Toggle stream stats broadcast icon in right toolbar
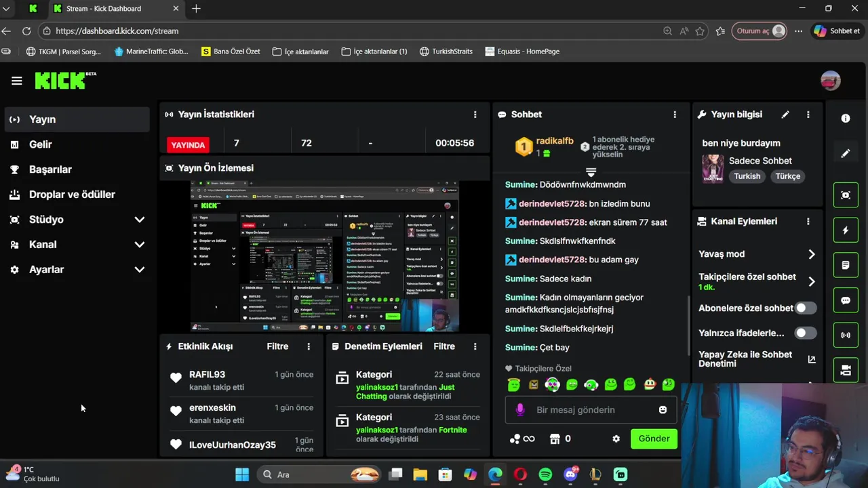Viewport: 868px width, 488px height. (x=846, y=335)
